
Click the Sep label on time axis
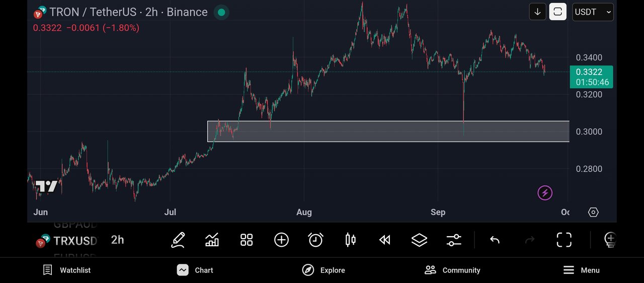pos(438,213)
